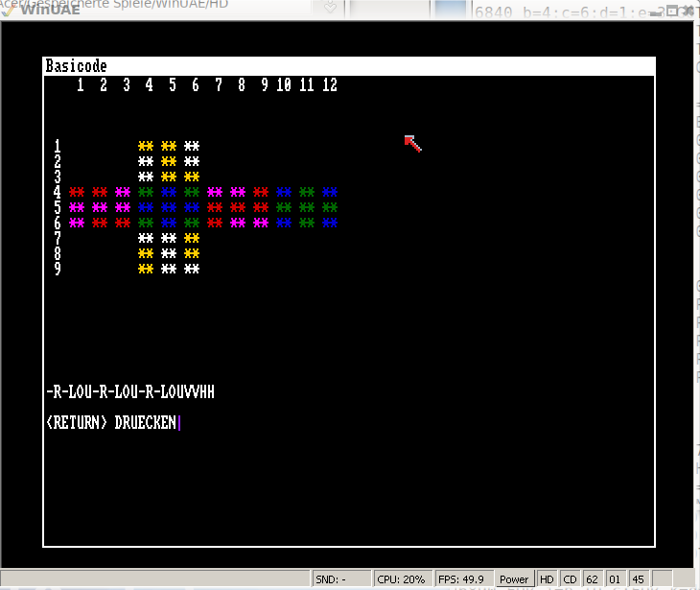Click the SND sound status field
Image resolution: width=700 pixels, height=590 pixels.
point(340,579)
